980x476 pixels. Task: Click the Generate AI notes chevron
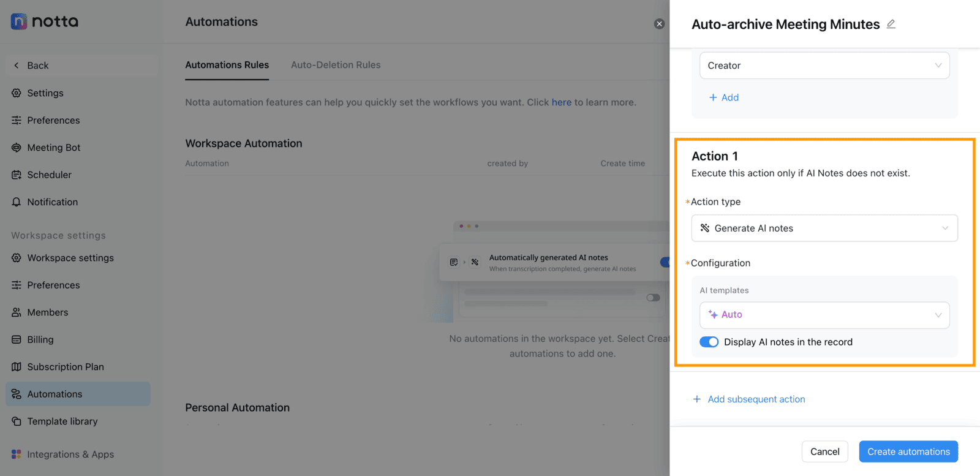(945, 228)
